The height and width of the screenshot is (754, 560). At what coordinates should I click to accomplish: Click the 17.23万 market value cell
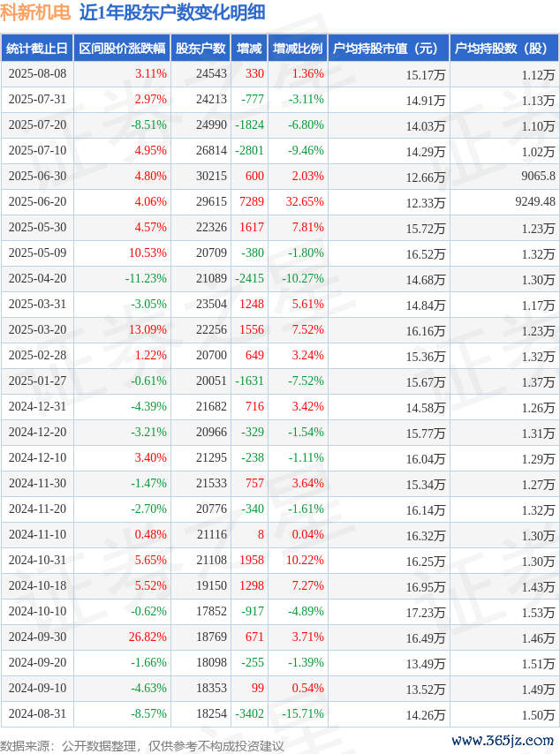[425, 613]
